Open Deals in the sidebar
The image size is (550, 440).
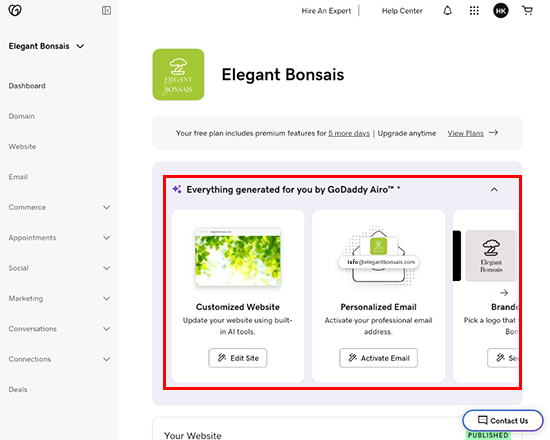tap(18, 389)
